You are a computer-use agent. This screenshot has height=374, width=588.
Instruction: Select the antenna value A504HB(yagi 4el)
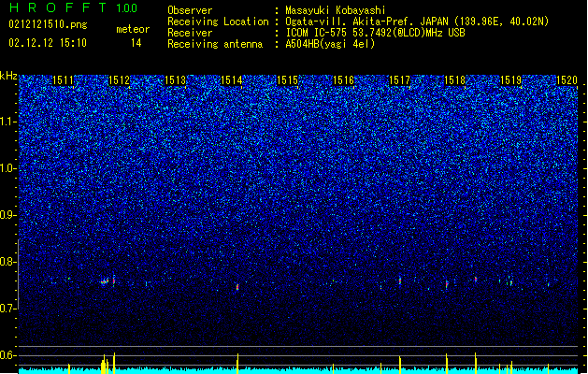330,44
